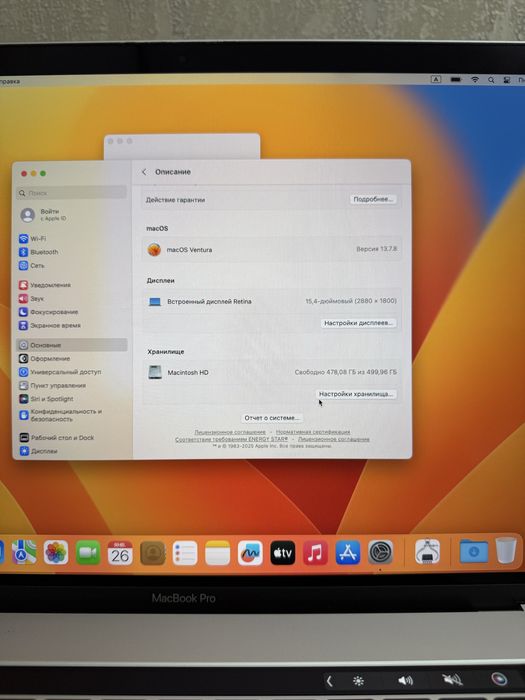Sign in via Войти с Apple ID
The width and height of the screenshot is (525, 700).
[44, 215]
